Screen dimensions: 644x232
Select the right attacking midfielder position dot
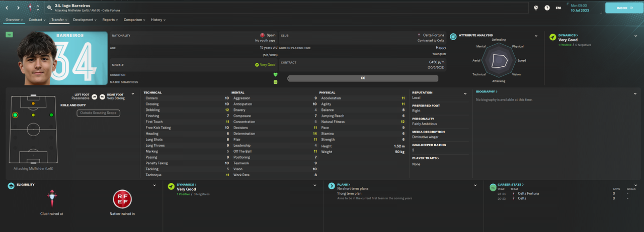pyautogui.click(x=51, y=115)
